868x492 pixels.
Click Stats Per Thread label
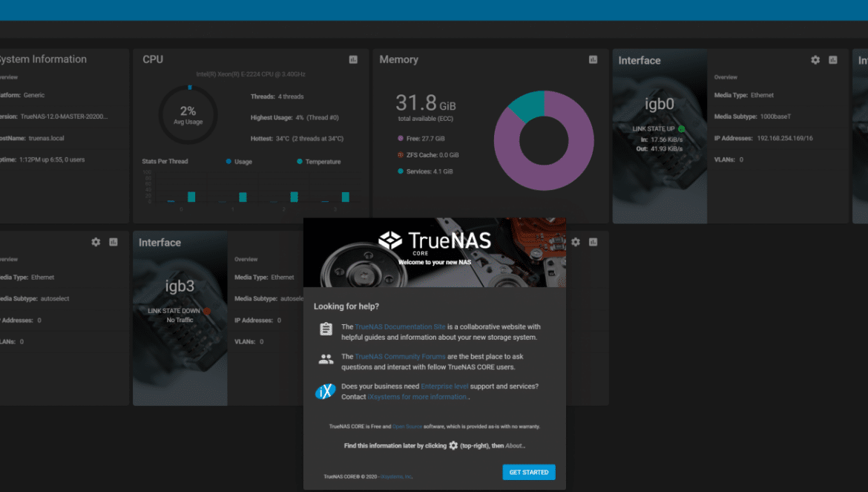pyautogui.click(x=165, y=162)
